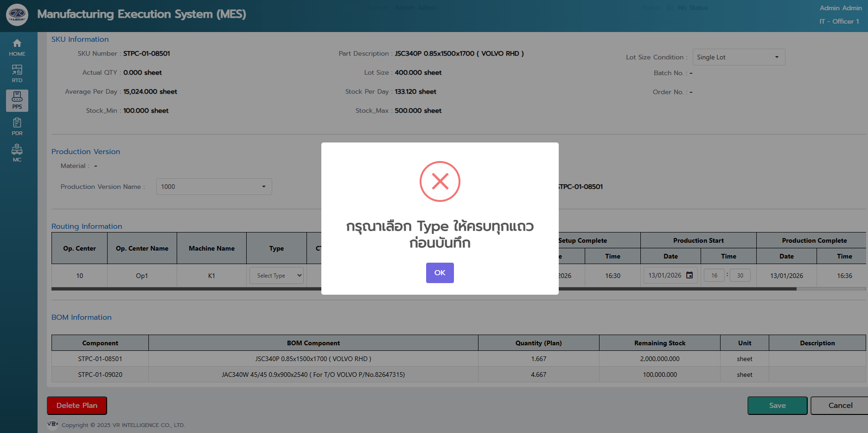The height and width of the screenshot is (433, 868).
Task: Click the Production Start hour field
Action: tap(714, 276)
